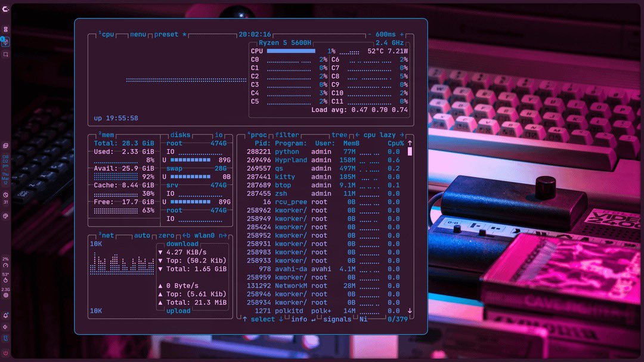Click left arrow before cpu lazy sorting
The image size is (644, 362).
357,135
